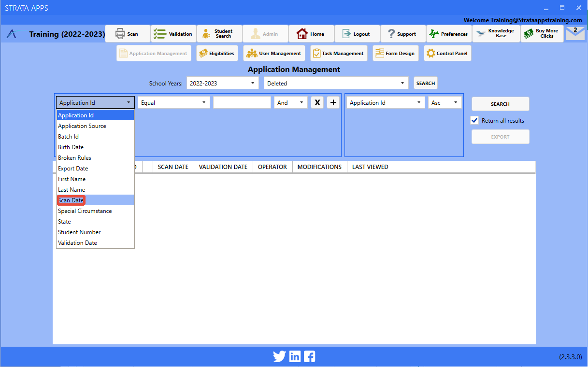Open the School Years dropdown
This screenshot has width=588, height=367.
point(223,83)
